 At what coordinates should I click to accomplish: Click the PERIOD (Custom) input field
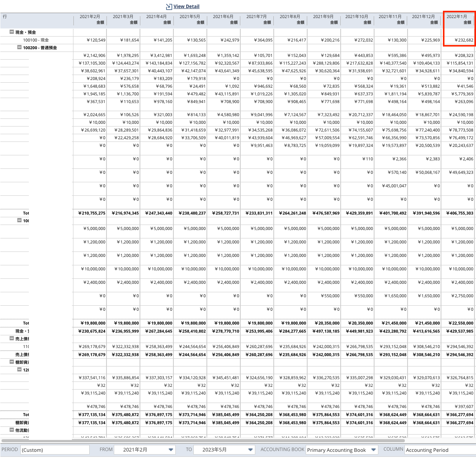[x=55, y=450]
